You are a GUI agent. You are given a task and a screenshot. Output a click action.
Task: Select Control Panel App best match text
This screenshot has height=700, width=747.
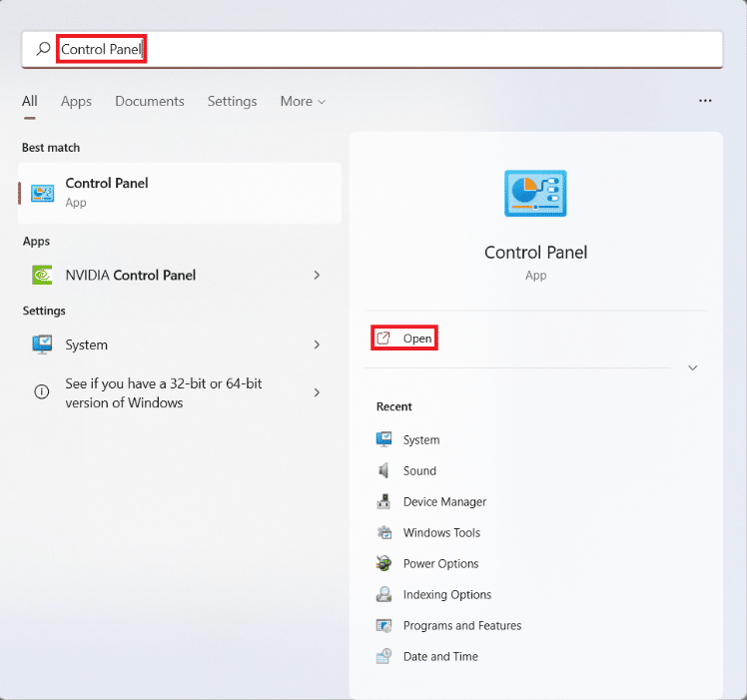[x=107, y=192]
